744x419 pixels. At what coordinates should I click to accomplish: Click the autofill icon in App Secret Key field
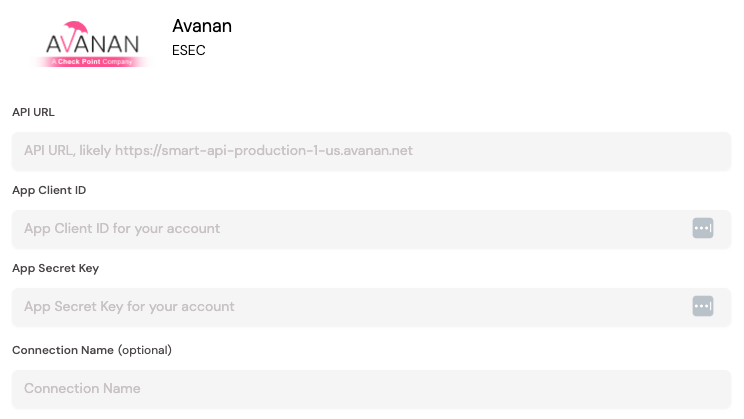pyautogui.click(x=703, y=306)
